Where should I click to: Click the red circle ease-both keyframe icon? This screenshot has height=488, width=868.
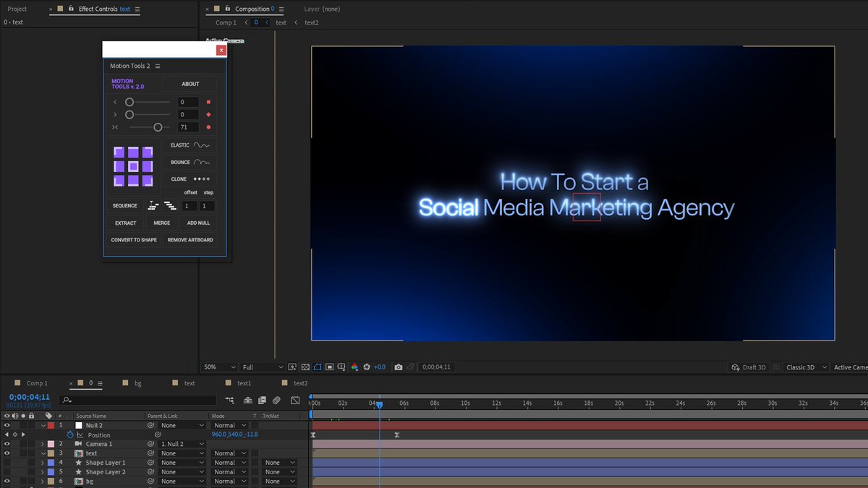(x=208, y=127)
